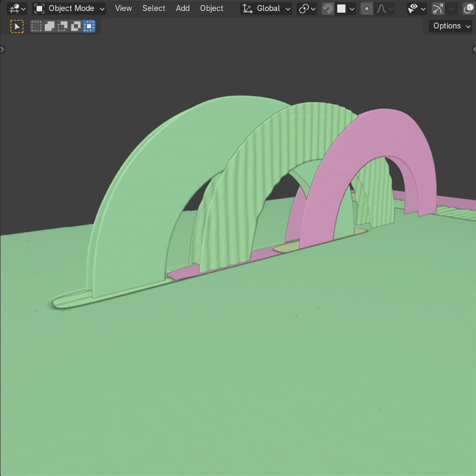Screen dimensions: 476x476
Task: Click the Object menu
Action: point(211,9)
